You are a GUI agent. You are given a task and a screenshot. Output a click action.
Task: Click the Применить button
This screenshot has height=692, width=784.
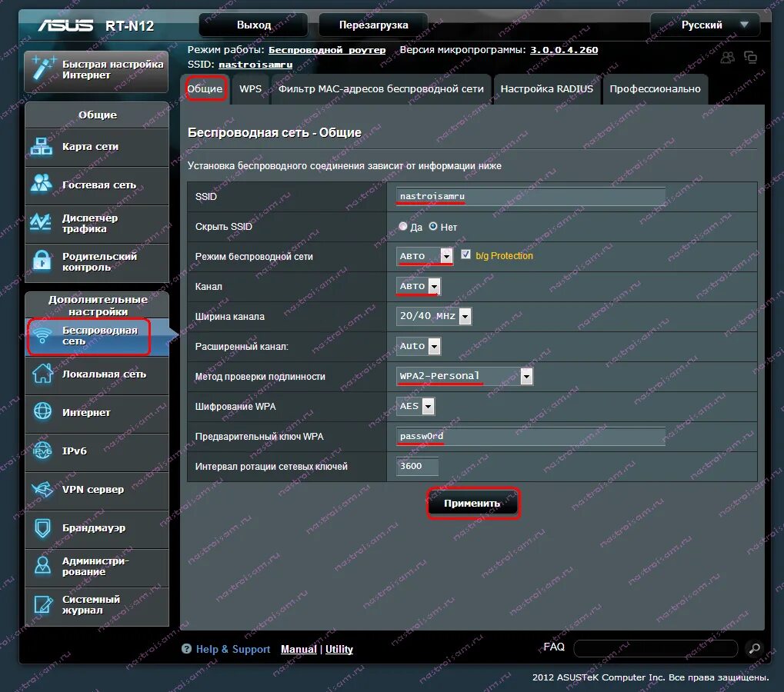click(472, 503)
